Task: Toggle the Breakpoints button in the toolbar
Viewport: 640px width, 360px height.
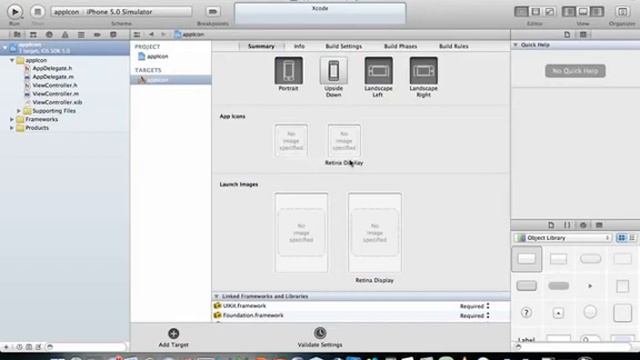Action: 213,11
